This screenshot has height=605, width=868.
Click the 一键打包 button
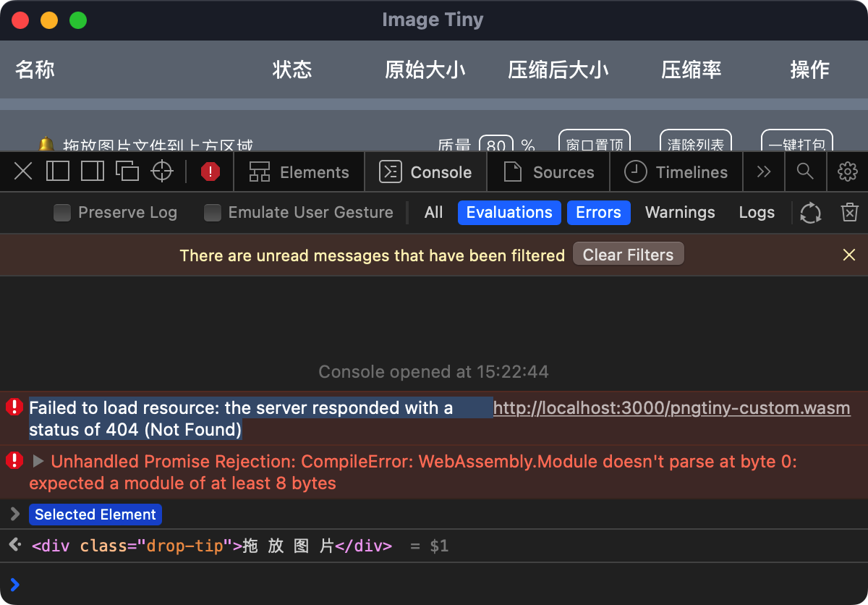pos(797,142)
